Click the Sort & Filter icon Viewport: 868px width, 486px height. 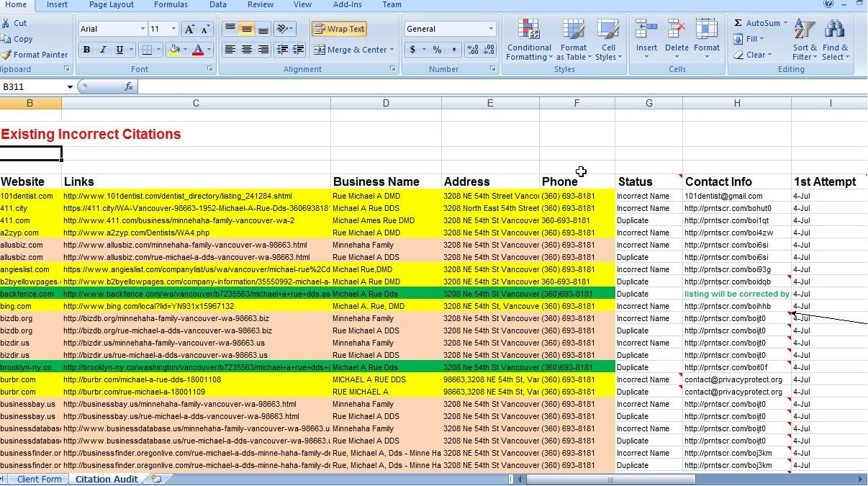point(804,37)
